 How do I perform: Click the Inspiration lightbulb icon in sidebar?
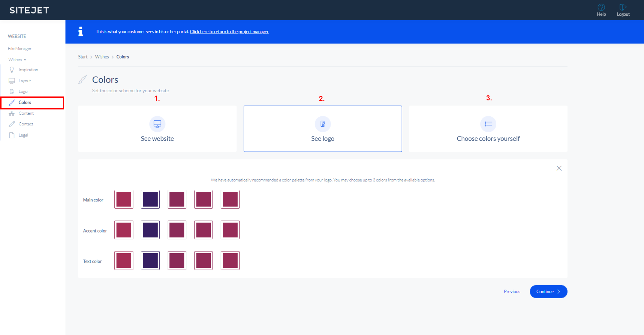click(12, 70)
